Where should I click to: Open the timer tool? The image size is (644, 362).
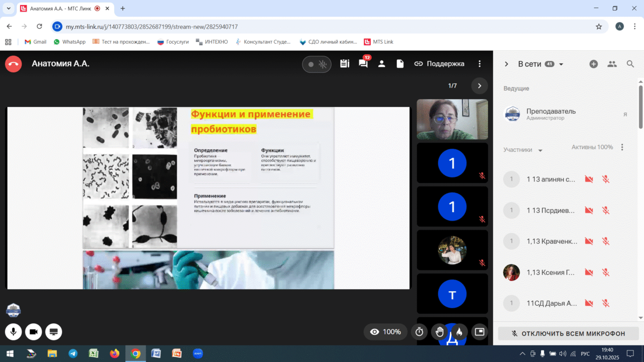coord(419,332)
